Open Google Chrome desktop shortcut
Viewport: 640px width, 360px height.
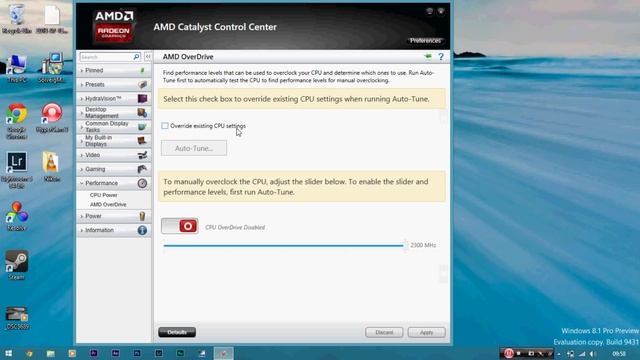tap(17, 121)
